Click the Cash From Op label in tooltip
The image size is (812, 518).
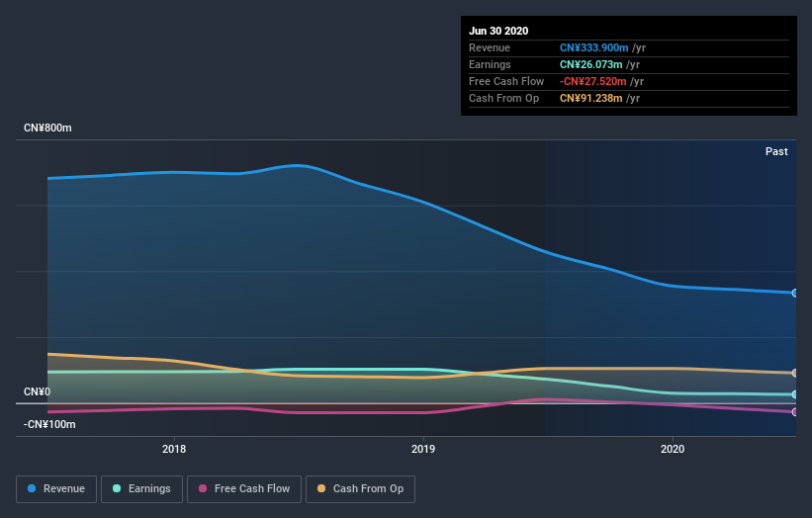click(x=503, y=98)
